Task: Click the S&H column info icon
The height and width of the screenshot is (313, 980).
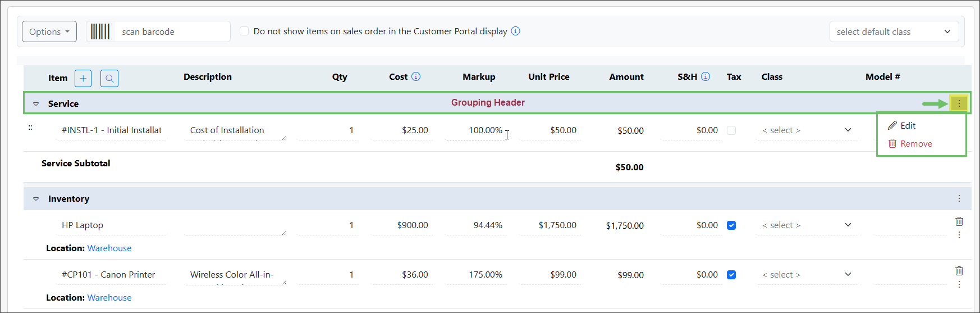Action: (x=706, y=76)
